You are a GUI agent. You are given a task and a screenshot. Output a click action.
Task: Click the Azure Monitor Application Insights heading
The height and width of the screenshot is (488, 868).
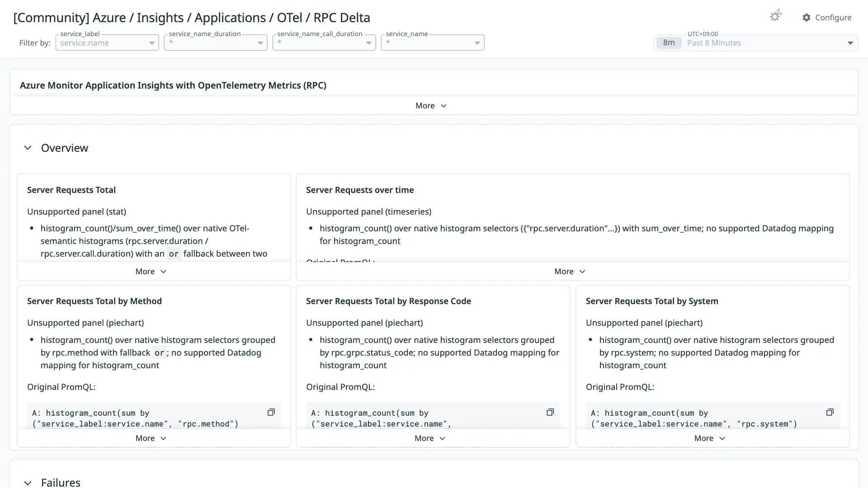coord(173,85)
